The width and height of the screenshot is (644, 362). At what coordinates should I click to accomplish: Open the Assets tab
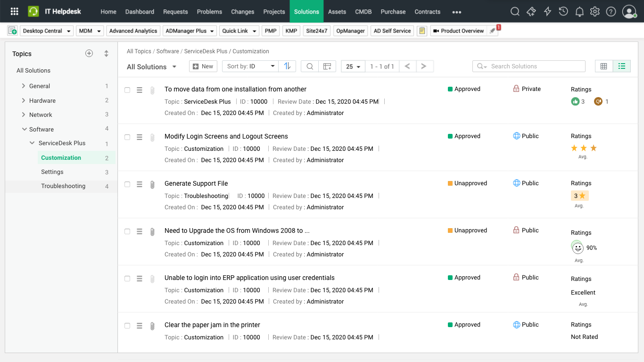[x=337, y=11]
